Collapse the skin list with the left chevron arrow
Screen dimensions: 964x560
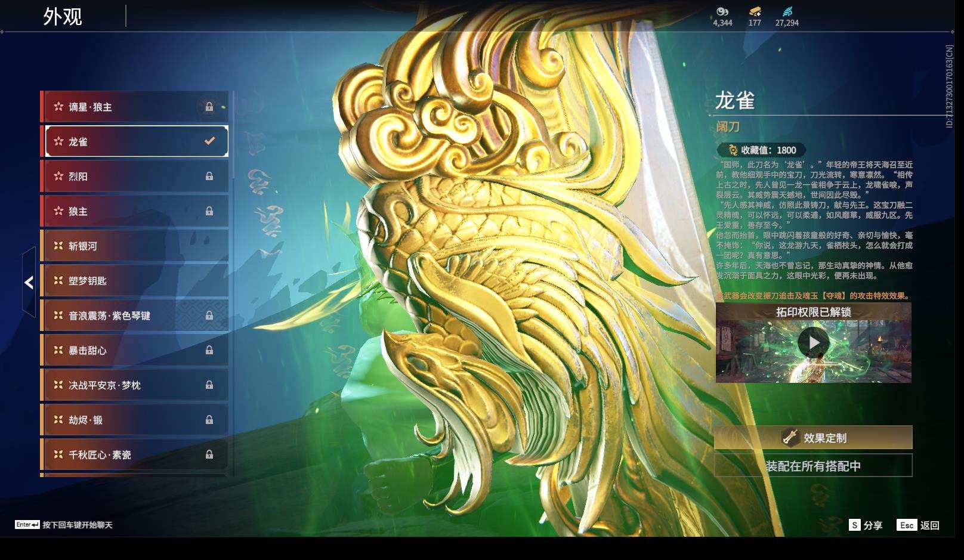[x=28, y=282]
